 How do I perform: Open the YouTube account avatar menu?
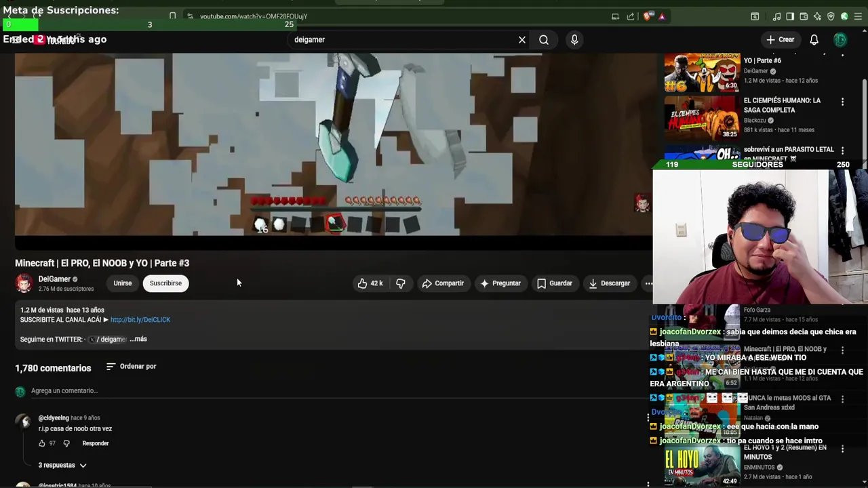point(840,40)
